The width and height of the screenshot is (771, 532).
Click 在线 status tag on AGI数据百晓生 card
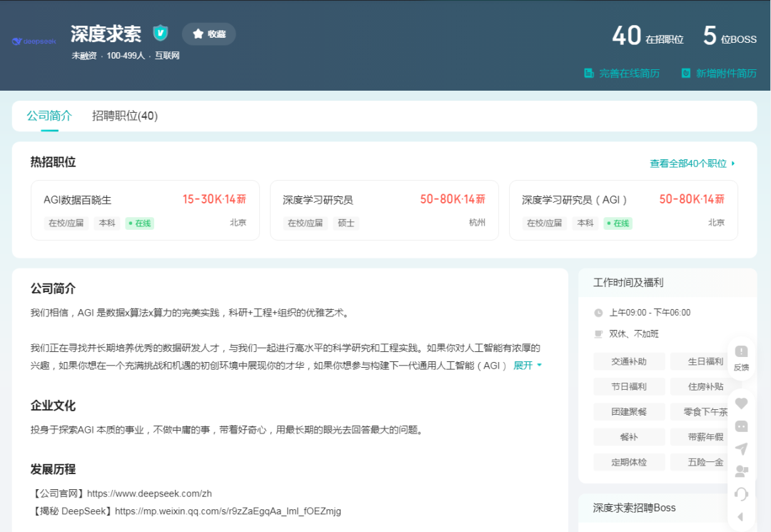tap(140, 224)
